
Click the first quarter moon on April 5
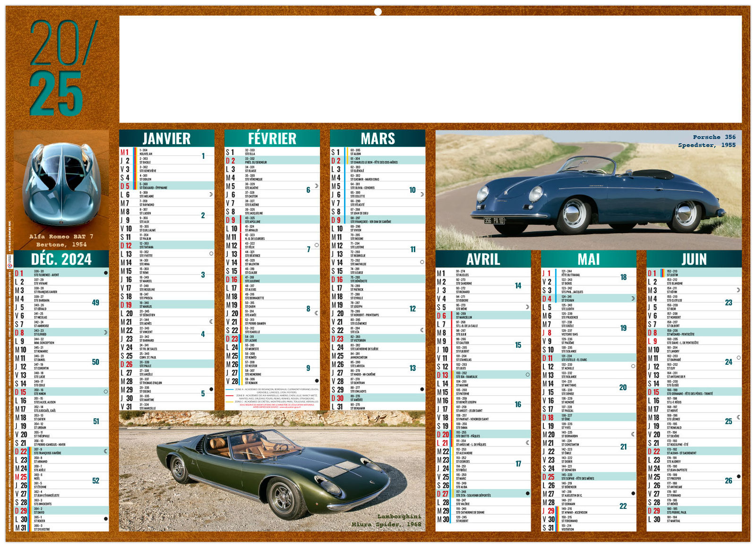(527, 307)
